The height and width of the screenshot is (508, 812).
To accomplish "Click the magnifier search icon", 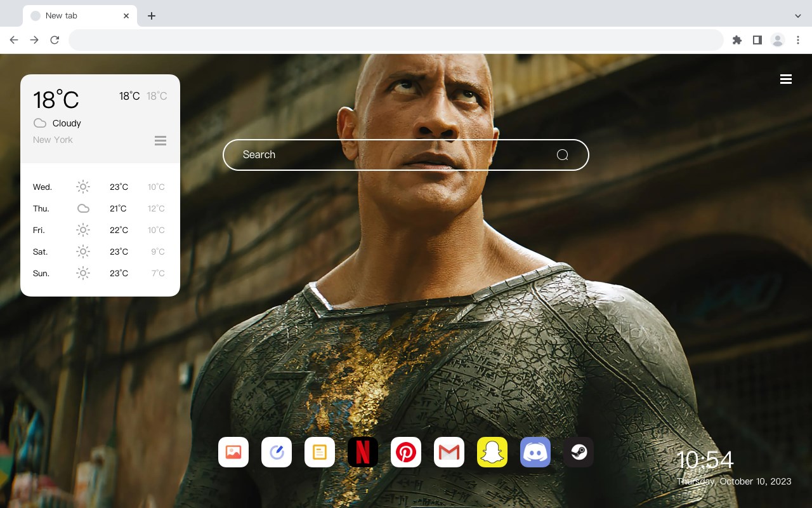I will 562,155.
